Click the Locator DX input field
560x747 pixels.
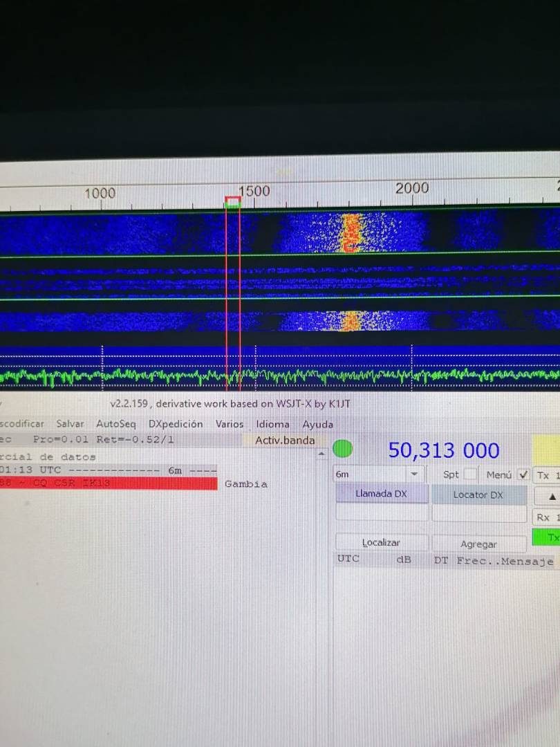[x=478, y=513]
